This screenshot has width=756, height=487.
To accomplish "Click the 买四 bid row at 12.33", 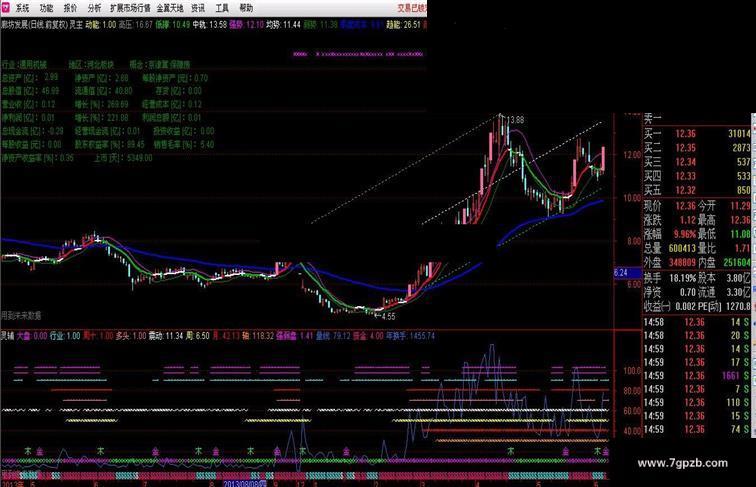I will point(697,176).
